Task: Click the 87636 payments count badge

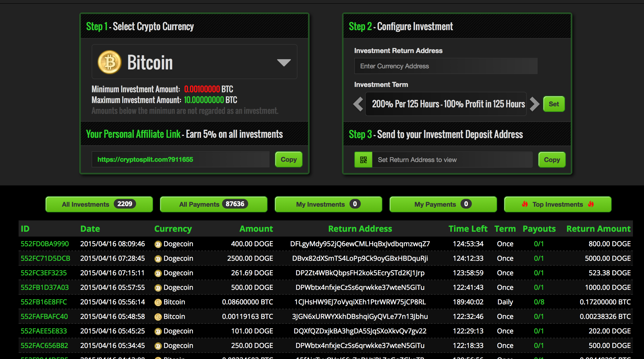Action: 235,204
